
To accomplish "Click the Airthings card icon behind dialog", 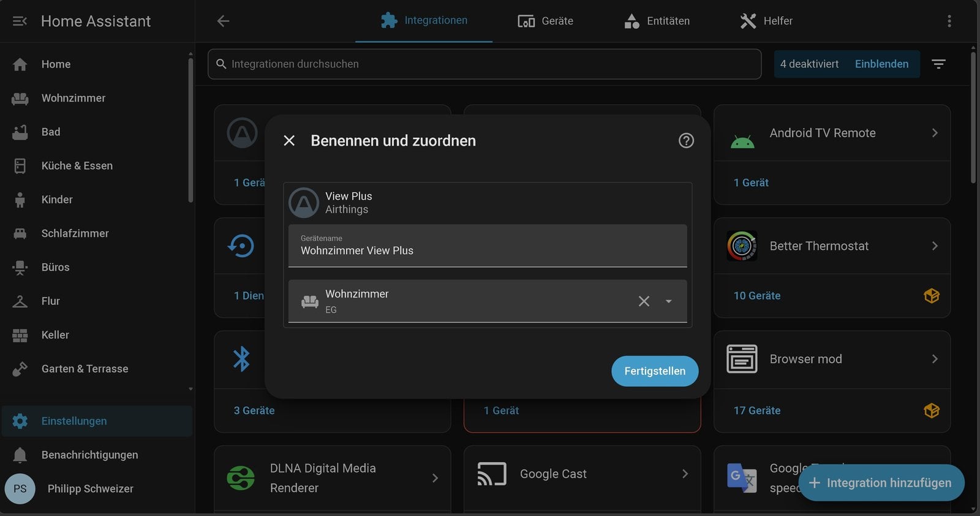I will click(x=243, y=133).
